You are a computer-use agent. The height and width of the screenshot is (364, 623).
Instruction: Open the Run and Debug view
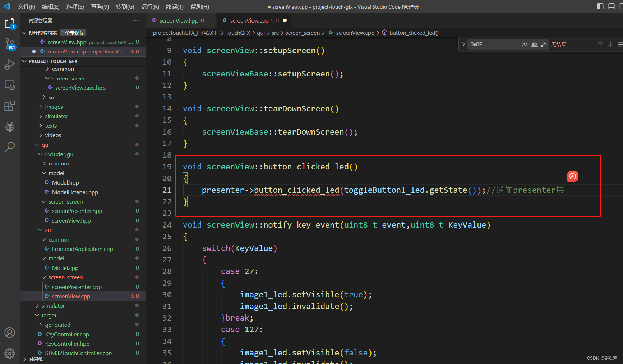click(10, 65)
